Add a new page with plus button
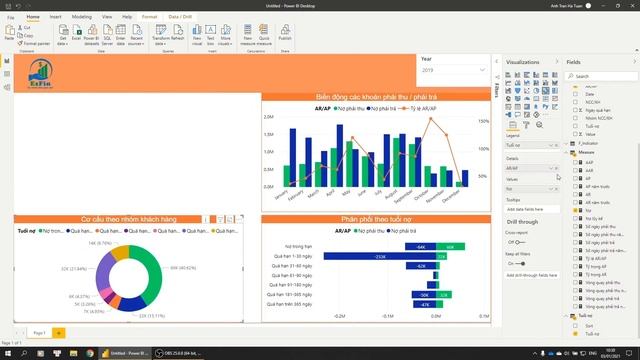 pos(59,333)
